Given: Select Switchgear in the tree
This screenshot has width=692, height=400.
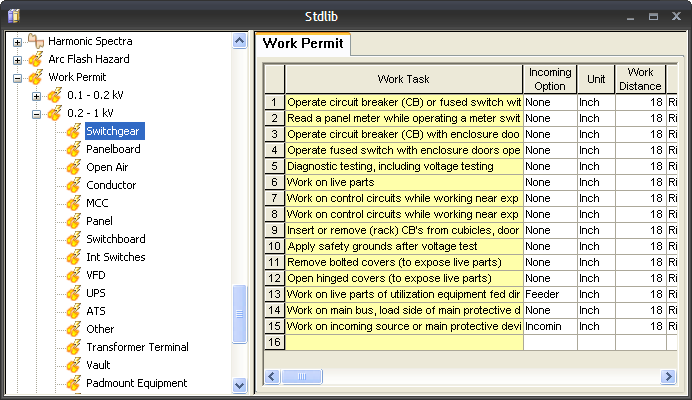Looking at the screenshot, I should point(115,131).
